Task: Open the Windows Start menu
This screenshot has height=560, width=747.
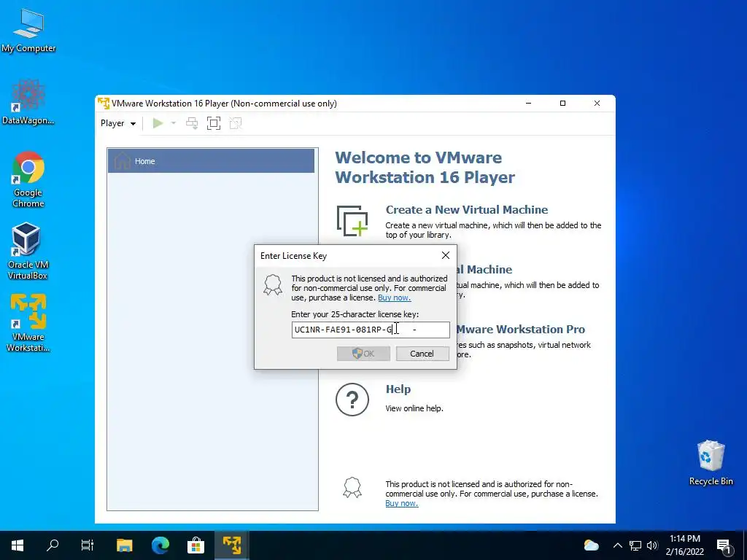Action: point(18,545)
